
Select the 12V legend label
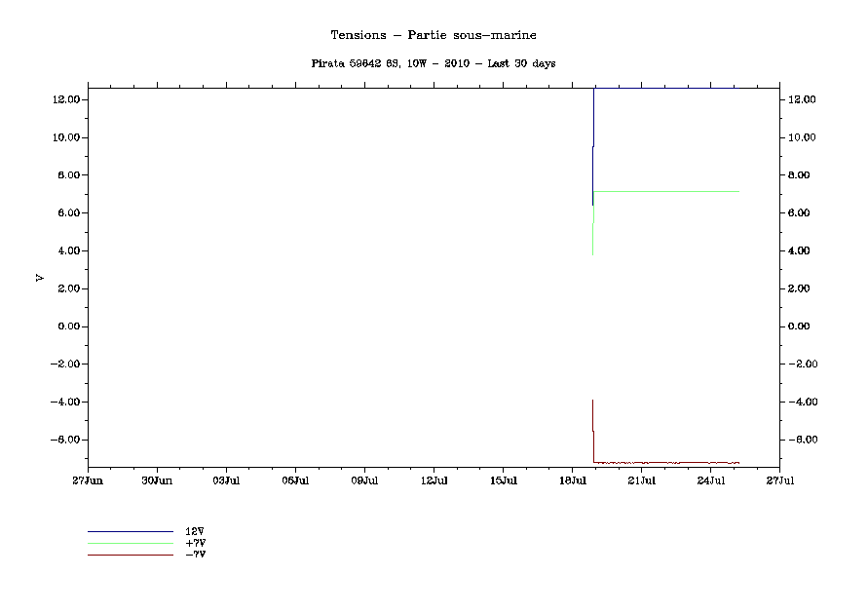[194, 531]
